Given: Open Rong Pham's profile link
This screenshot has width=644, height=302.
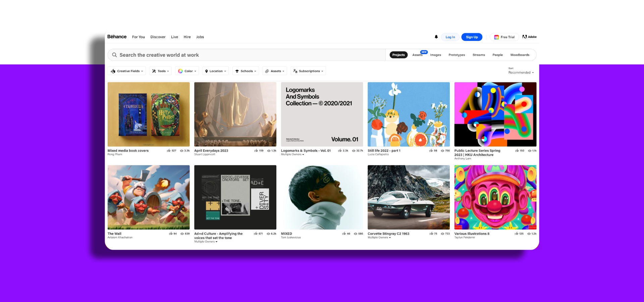Looking at the screenshot, I should click(x=115, y=154).
